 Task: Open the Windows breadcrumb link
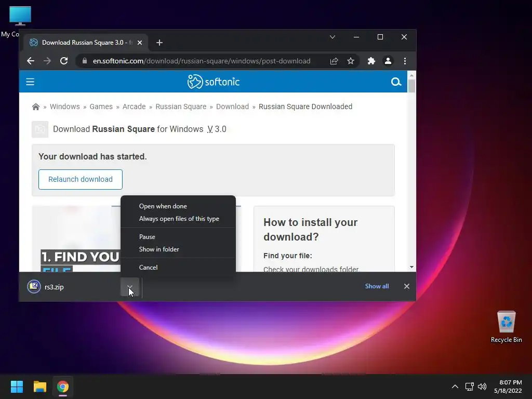[x=65, y=107]
